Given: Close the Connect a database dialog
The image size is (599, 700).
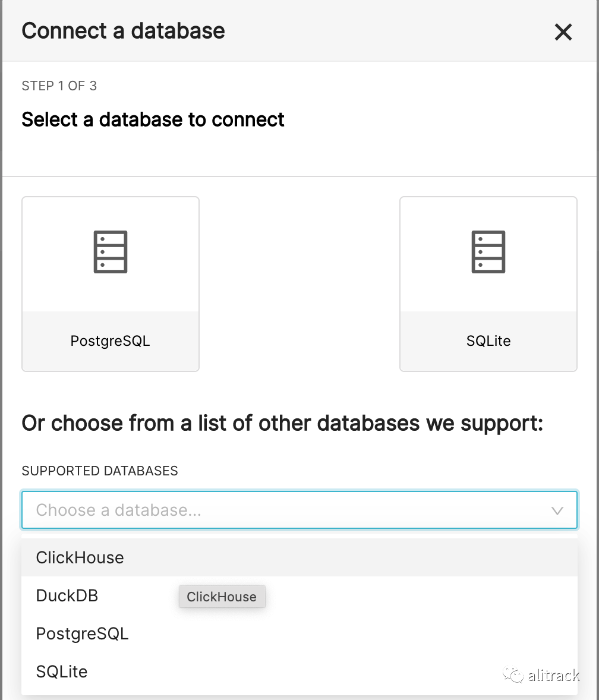Looking at the screenshot, I should click(x=563, y=32).
